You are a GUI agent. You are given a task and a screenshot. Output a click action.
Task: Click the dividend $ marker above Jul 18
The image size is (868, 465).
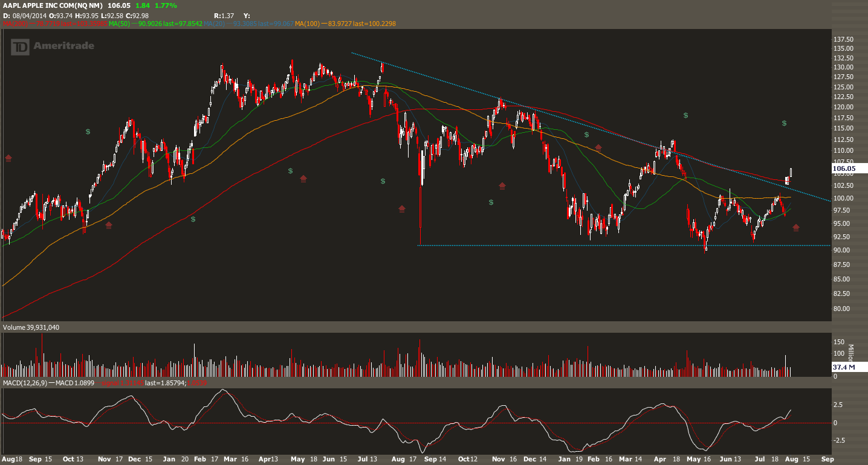point(784,123)
